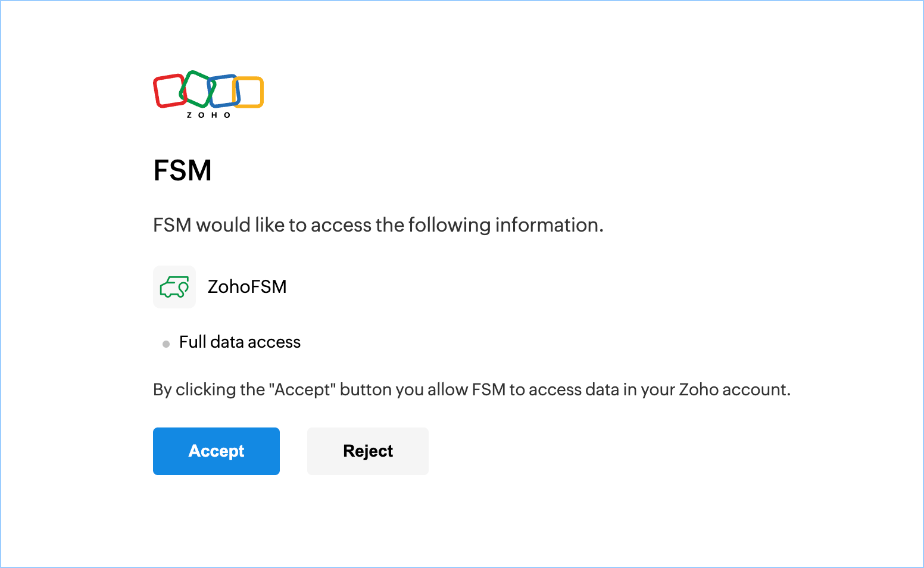Click the quoted "Accept" word in notice
This screenshot has width=924, height=568.
pos(302,390)
